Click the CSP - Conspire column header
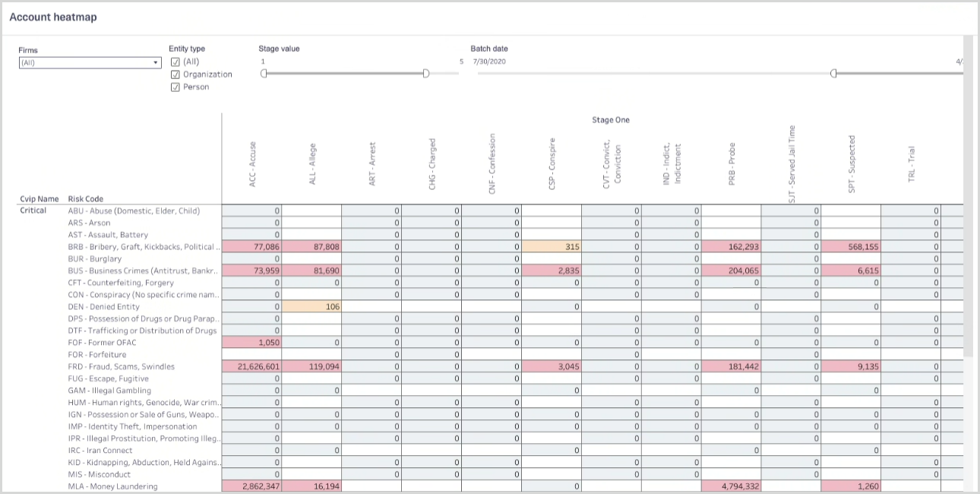The height and width of the screenshot is (494, 980). coord(552,162)
